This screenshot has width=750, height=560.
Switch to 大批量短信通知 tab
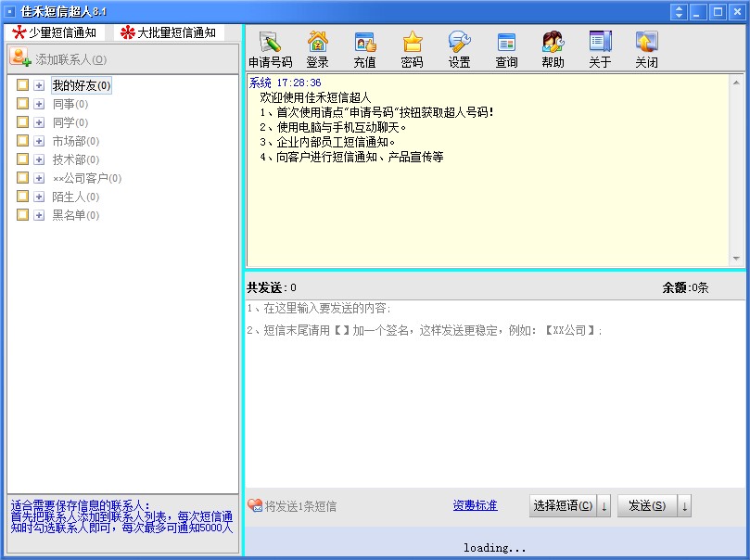170,30
